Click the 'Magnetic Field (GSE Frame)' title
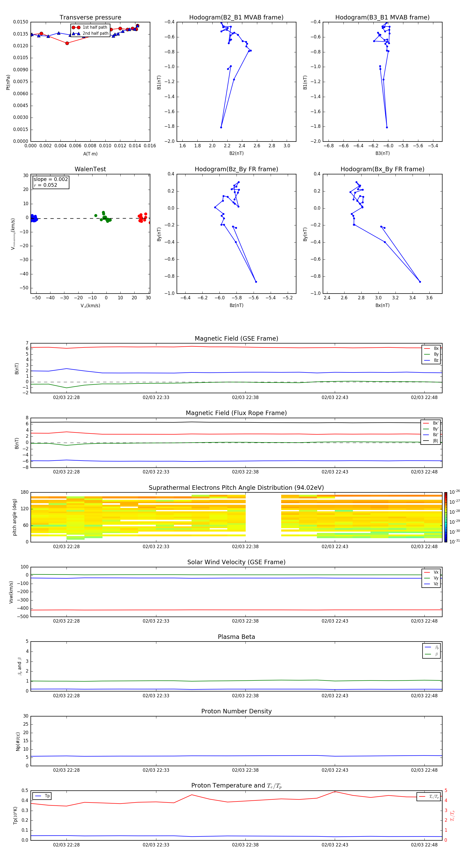473x868 pixels. 236,339
